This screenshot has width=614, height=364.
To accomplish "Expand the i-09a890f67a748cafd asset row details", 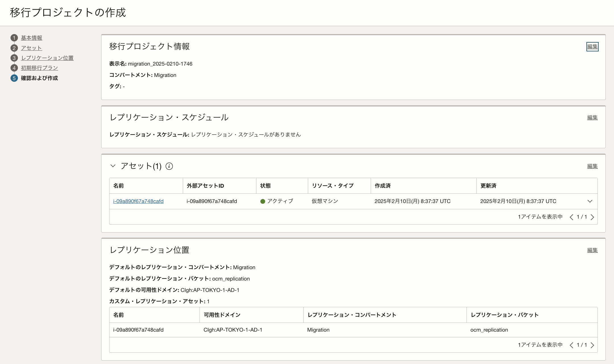I will click(590, 201).
